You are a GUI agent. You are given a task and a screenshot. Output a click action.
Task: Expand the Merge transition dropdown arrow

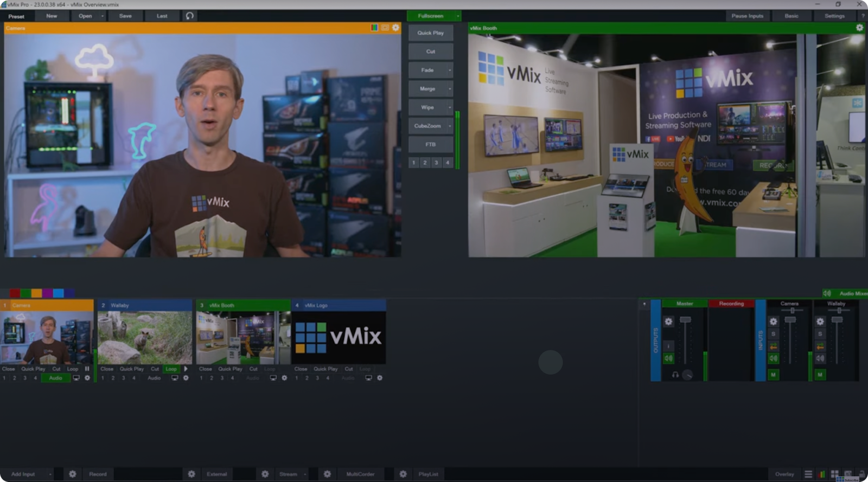tap(450, 89)
